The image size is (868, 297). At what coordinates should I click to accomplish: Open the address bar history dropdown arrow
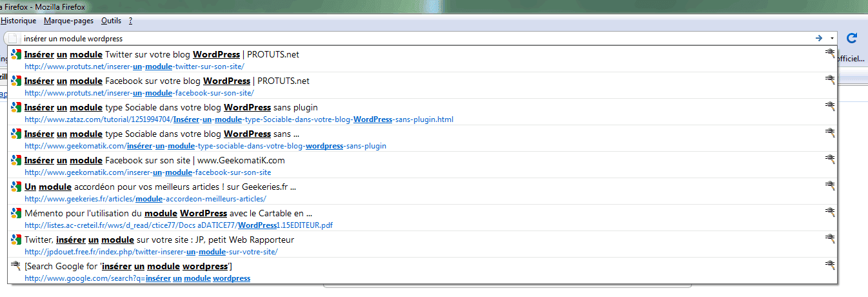point(832,38)
